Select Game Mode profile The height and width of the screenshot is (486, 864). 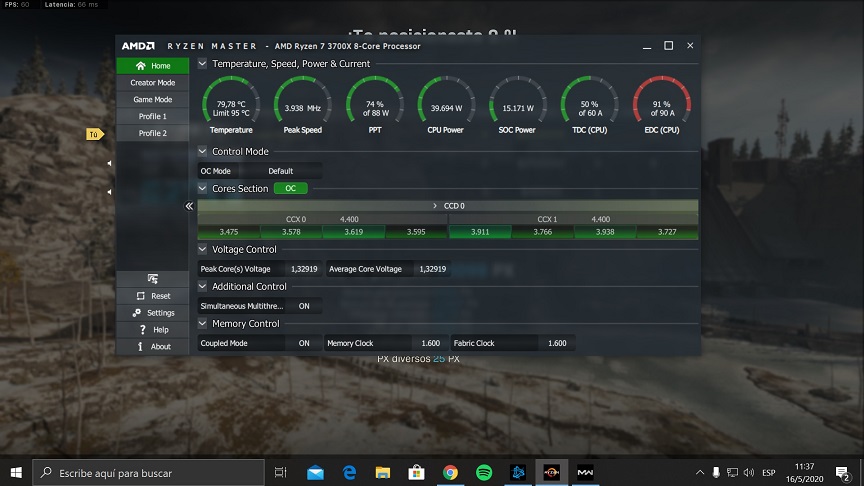153,100
